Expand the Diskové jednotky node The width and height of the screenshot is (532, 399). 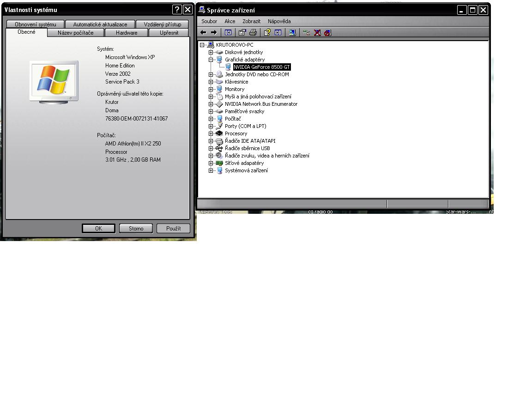click(x=211, y=52)
